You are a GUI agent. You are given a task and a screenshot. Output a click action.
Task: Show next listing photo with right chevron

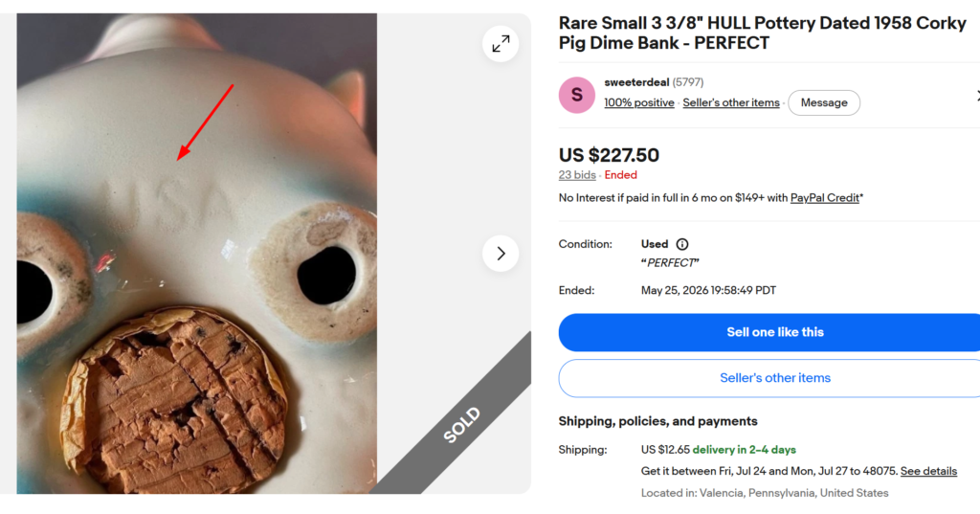(x=501, y=254)
